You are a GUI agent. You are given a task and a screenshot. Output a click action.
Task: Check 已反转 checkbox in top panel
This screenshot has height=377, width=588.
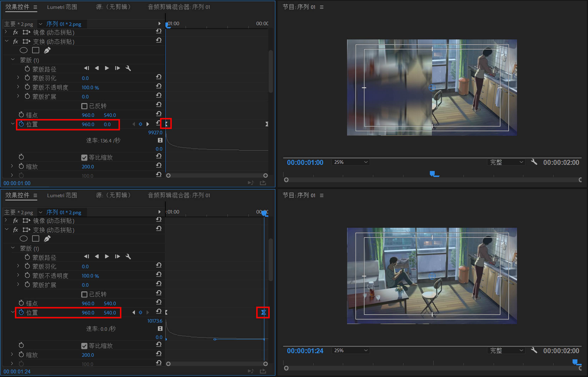tap(84, 106)
